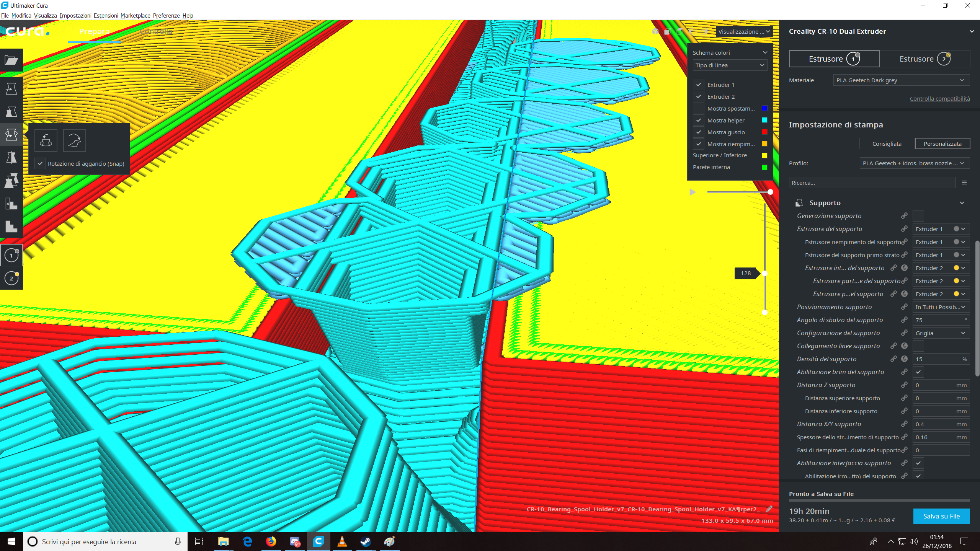Toggle Mostra guscio checkbox
The width and height of the screenshot is (980, 551).
(699, 132)
